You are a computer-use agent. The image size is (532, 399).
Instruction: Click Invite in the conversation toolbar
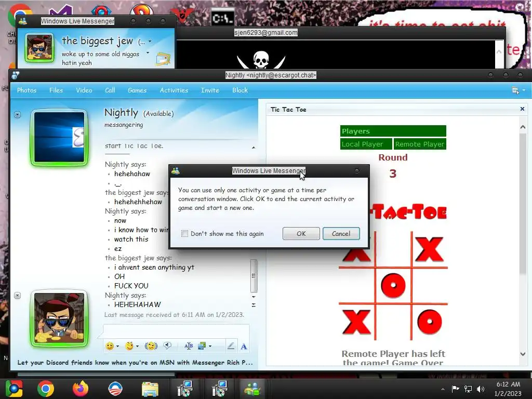(x=210, y=90)
